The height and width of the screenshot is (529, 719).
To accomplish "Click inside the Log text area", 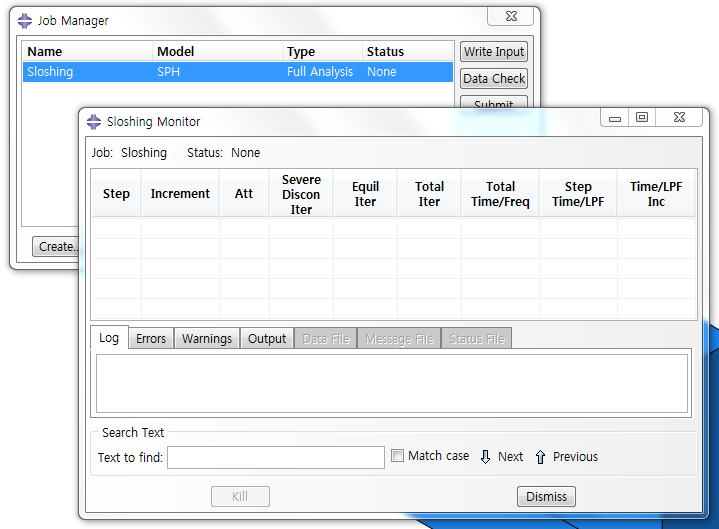I will click(x=392, y=384).
